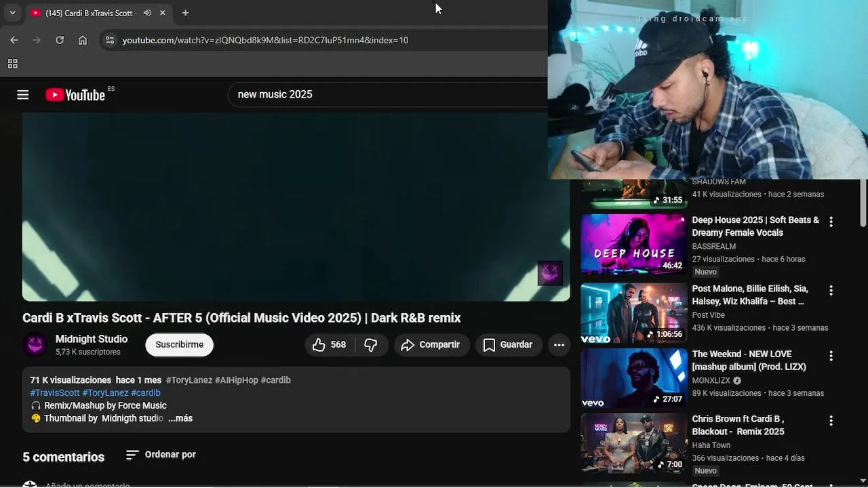Open the apps grid in bookmarks bar
868x488 pixels.
tap(12, 64)
